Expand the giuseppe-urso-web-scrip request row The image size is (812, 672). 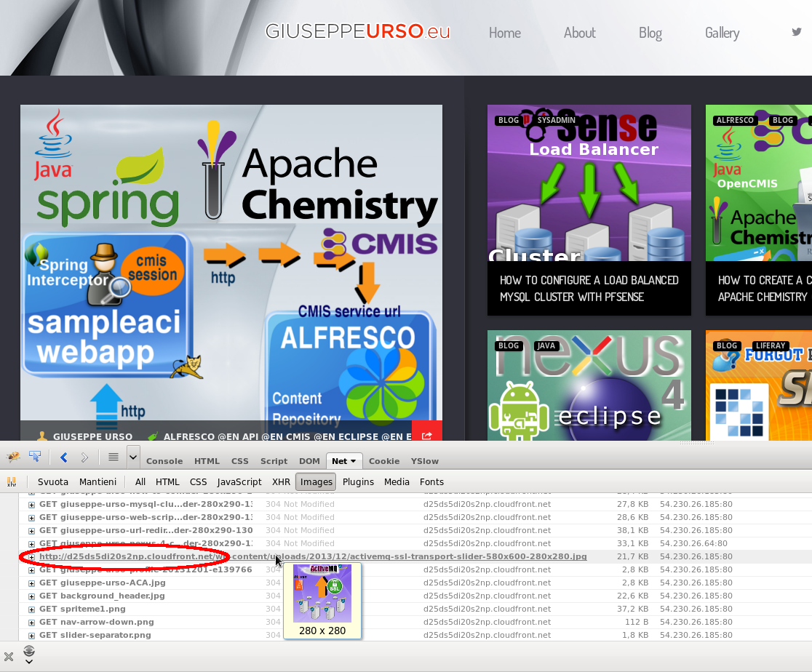click(31, 518)
